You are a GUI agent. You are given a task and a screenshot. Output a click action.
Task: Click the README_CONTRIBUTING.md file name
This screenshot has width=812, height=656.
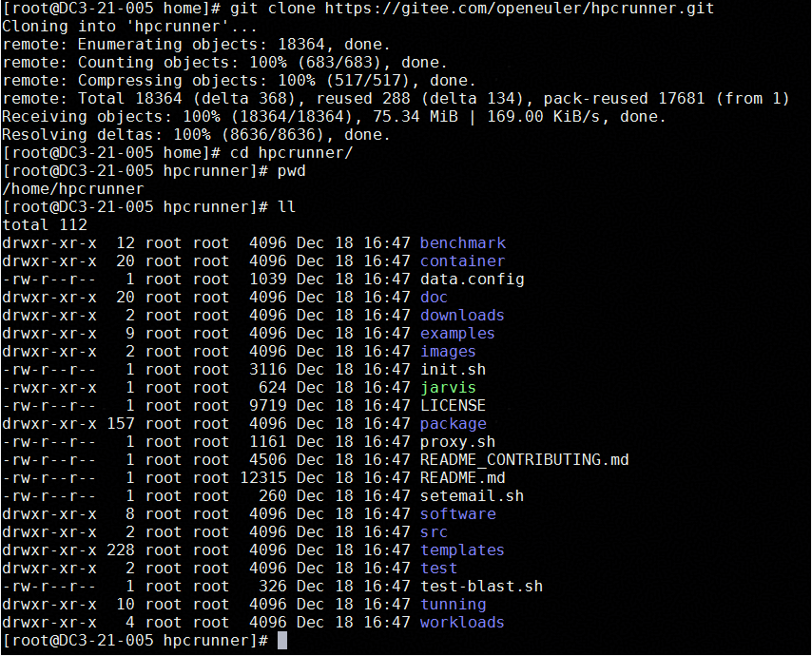point(524,460)
